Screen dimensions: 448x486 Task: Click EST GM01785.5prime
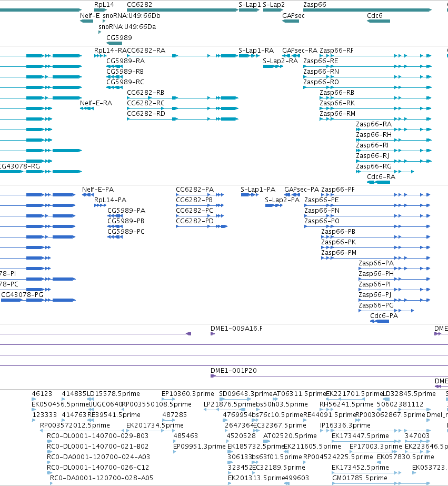(x=360, y=478)
